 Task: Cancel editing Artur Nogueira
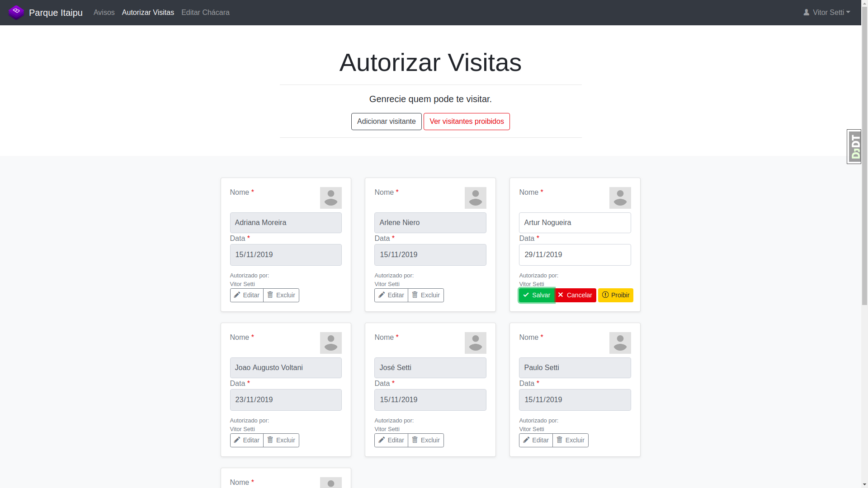point(576,295)
